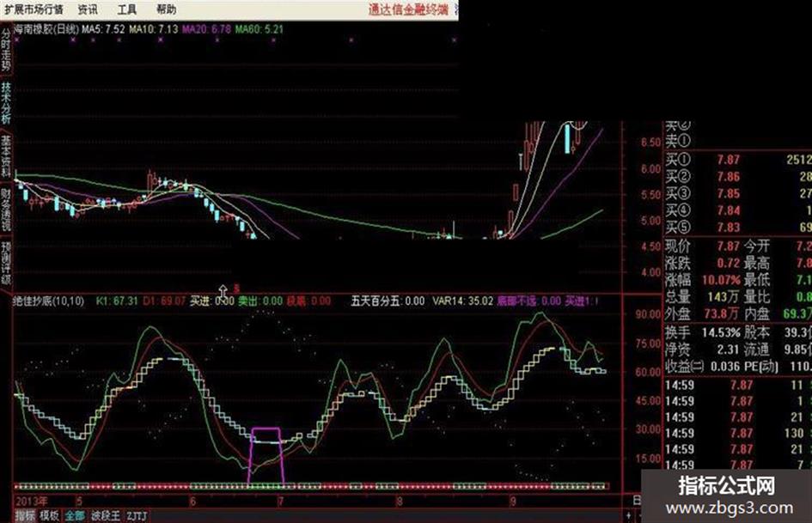Click the 底部不远: 0.00 value
This screenshot has width=812, height=523.
[528, 301]
